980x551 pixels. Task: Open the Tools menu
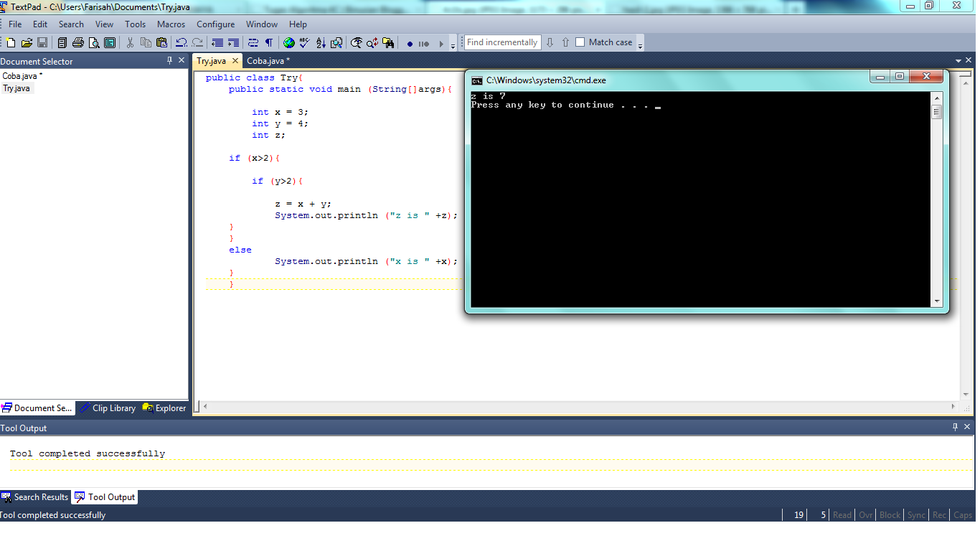[x=135, y=24]
